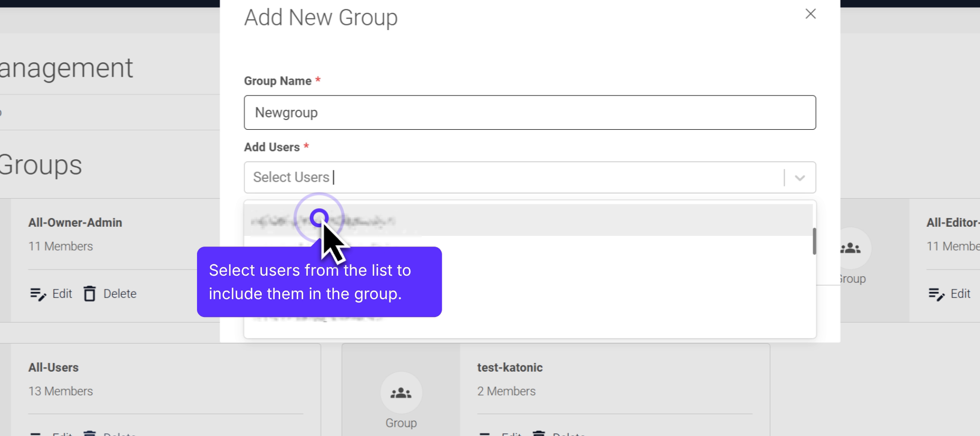The width and height of the screenshot is (980, 436).
Task: Click the user list scrollbar thumb
Action: 814,241
